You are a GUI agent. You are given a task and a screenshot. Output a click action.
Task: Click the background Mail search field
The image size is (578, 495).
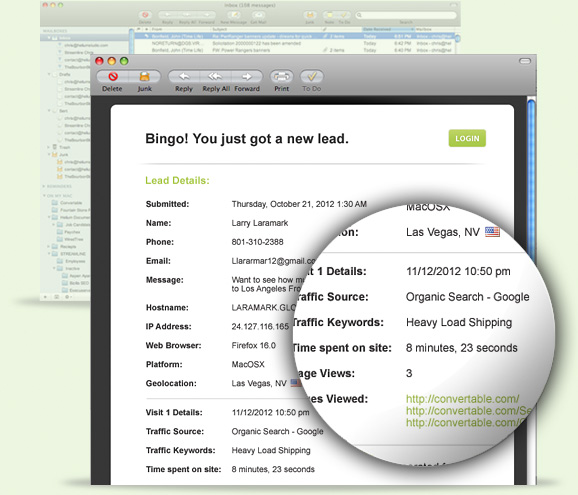coord(405,15)
